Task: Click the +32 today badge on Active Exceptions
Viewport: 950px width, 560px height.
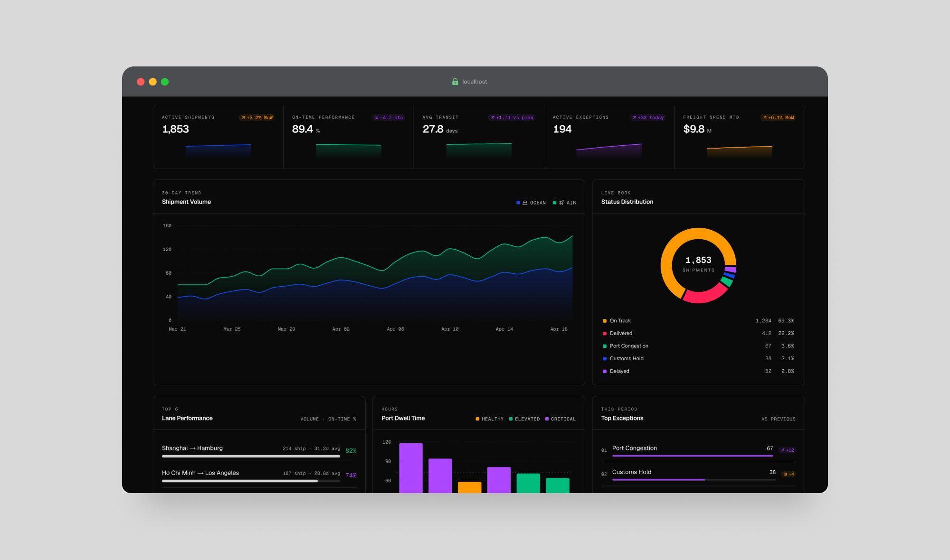Action: point(647,118)
